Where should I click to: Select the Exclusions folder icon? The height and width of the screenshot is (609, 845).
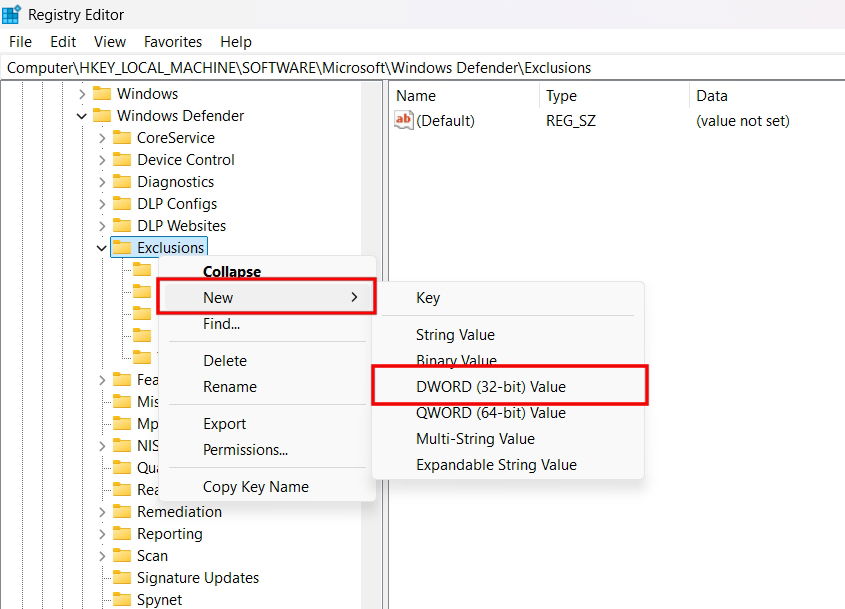121,246
